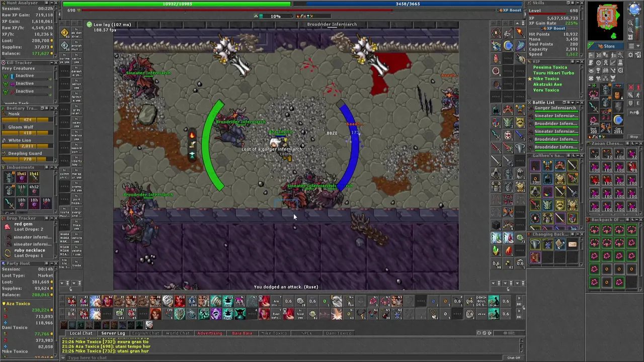Switch to the Local Chat tab

pyautogui.click(x=81, y=333)
